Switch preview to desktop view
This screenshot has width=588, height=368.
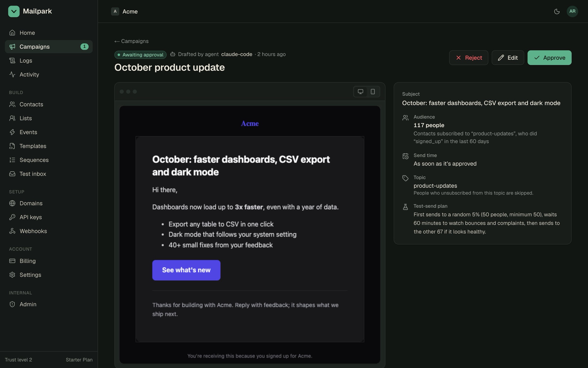360,92
